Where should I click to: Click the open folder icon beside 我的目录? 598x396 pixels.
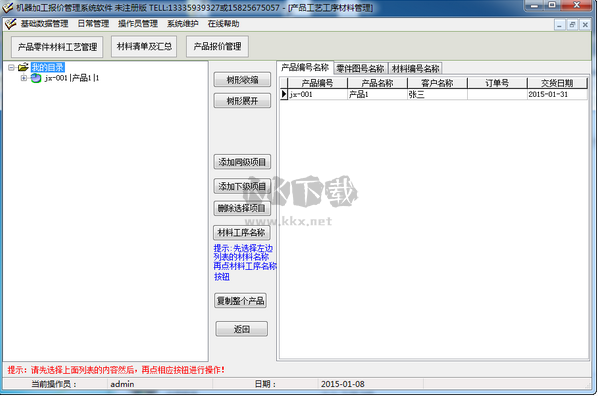(x=23, y=68)
